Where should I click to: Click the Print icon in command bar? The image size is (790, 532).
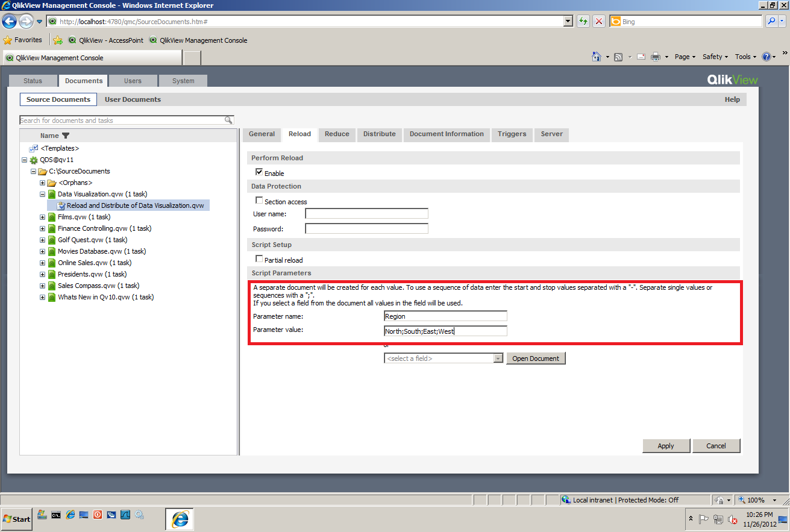(655, 57)
